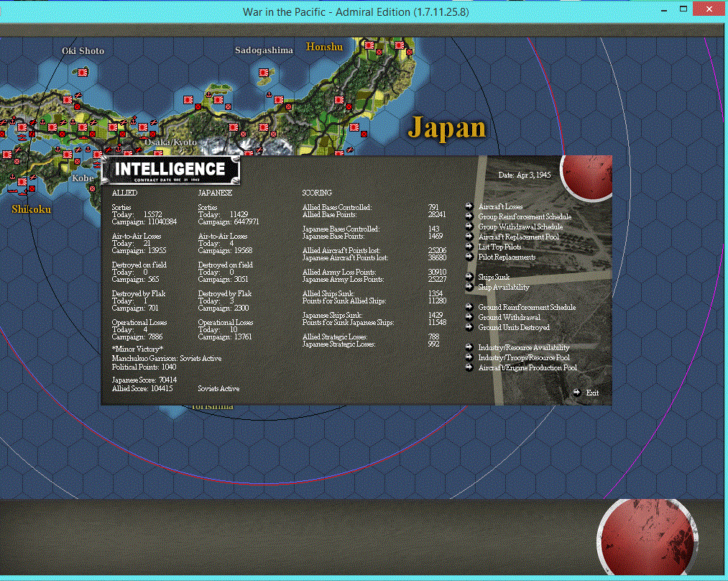This screenshot has width=728, height=581.
Task: Open the Ground Reinforcement Schedule
Action: (x=527, y=307)
